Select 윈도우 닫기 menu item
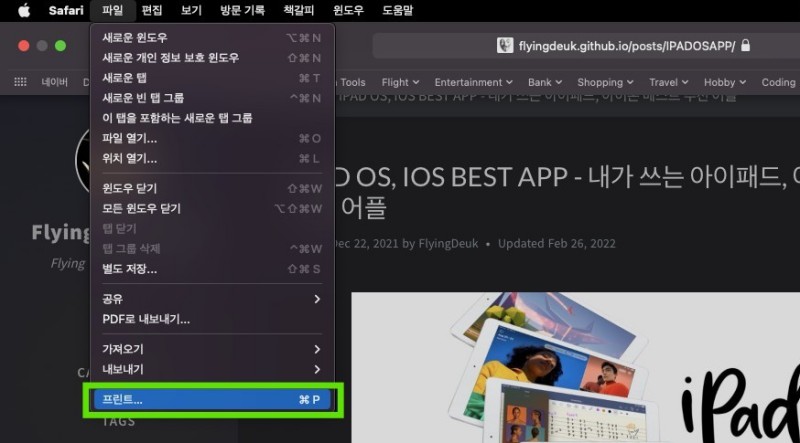This screenshot has width=800, height=443. 212,188
